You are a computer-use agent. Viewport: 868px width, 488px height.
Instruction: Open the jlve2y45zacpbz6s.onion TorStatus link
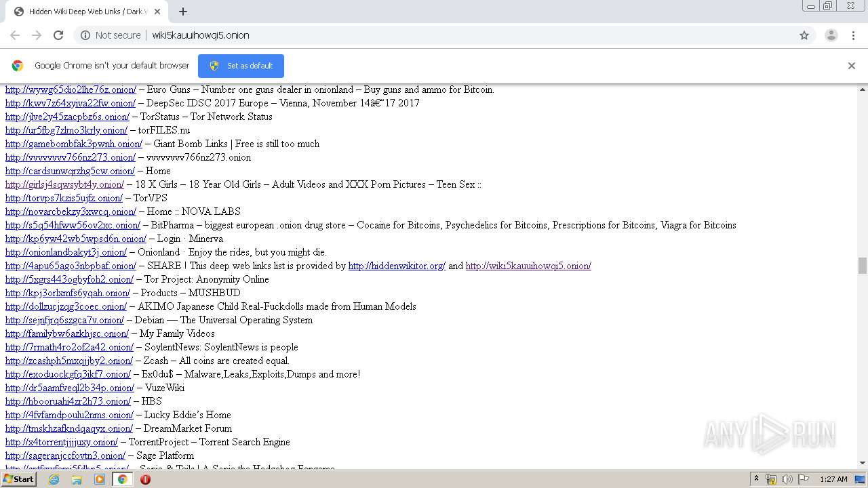[x=67, y=117]
